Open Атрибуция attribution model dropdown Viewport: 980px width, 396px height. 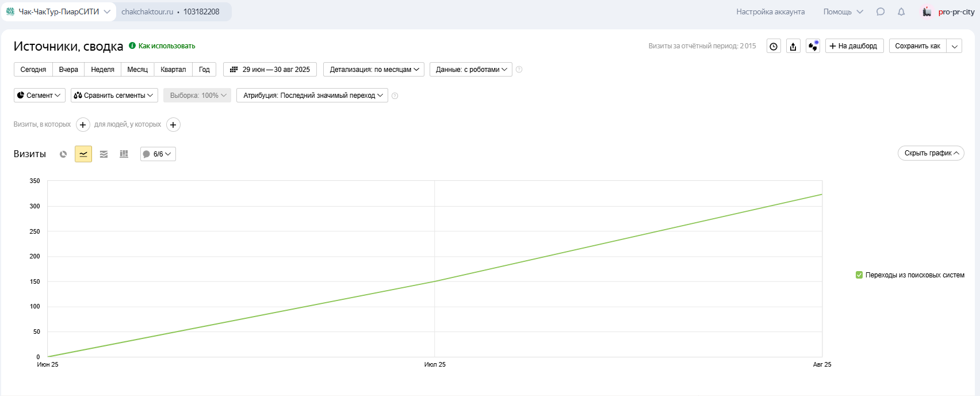[x=312, y=96]
